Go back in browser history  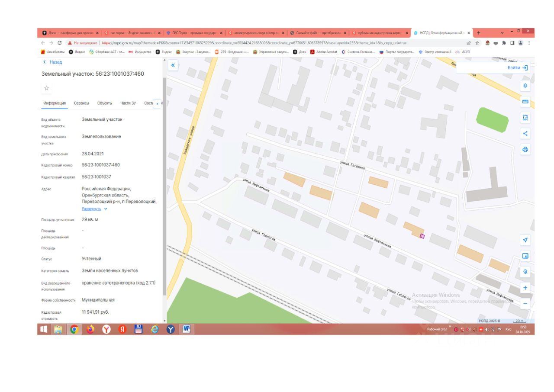coord(43,43)
